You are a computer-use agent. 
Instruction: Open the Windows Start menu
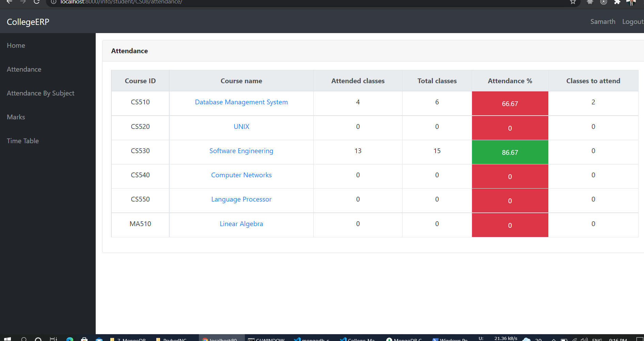(7, 339)
